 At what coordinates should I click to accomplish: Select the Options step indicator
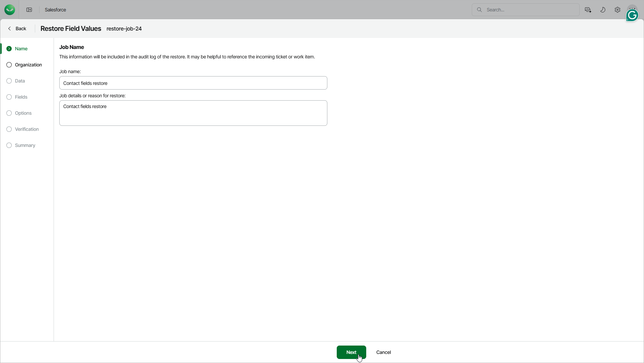click(23, 113)
